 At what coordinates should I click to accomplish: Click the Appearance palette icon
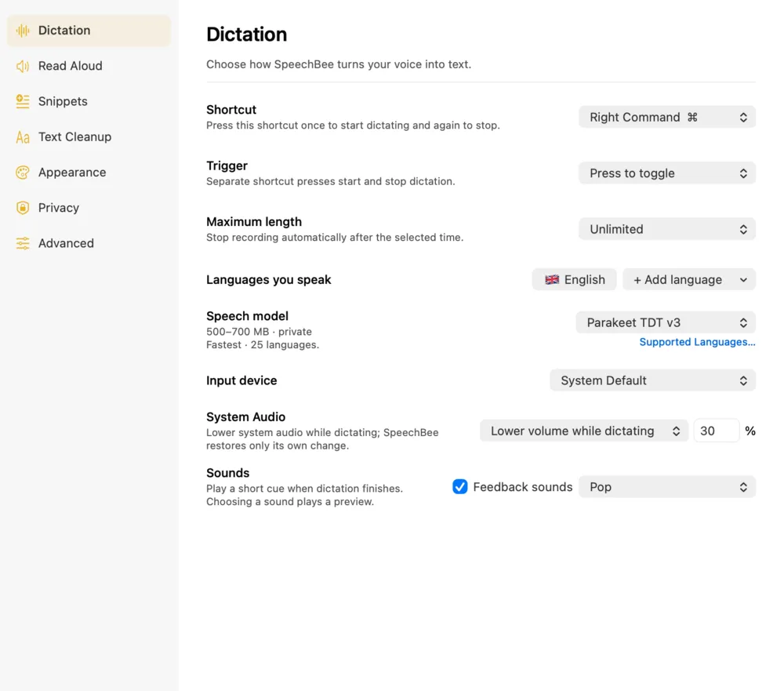23,173
